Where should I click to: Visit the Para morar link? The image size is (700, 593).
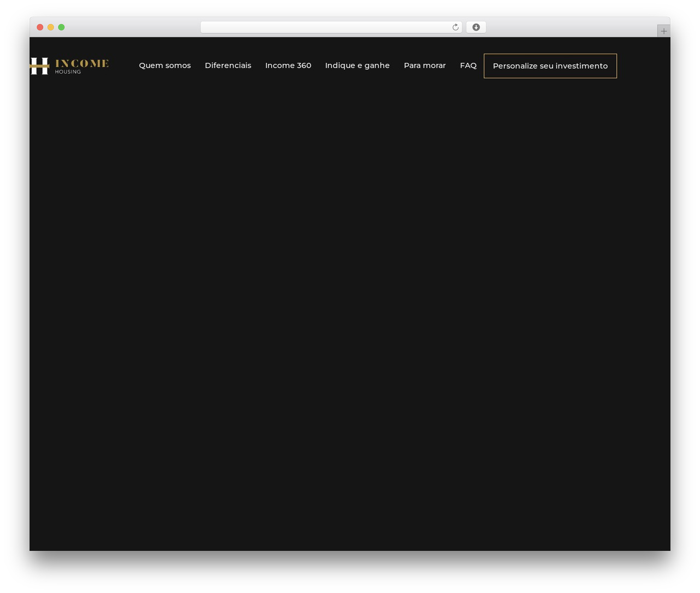[x=425, y=66]
